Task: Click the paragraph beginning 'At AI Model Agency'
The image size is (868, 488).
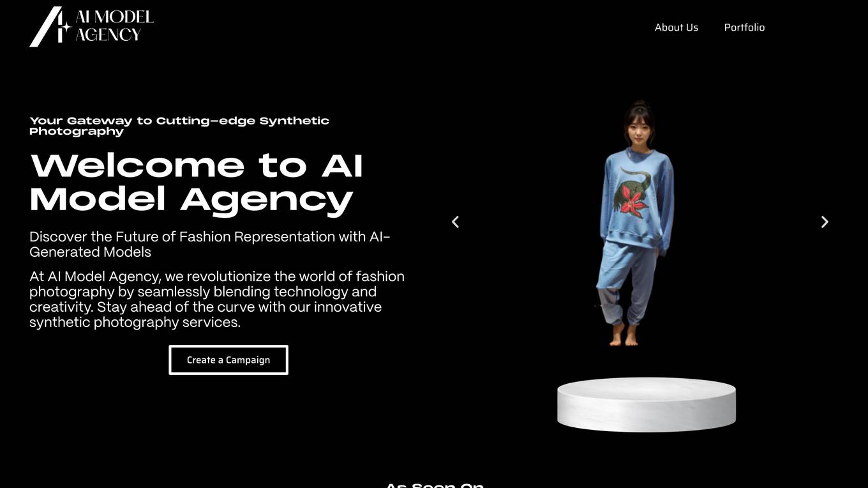Action: tap(217, 299)
